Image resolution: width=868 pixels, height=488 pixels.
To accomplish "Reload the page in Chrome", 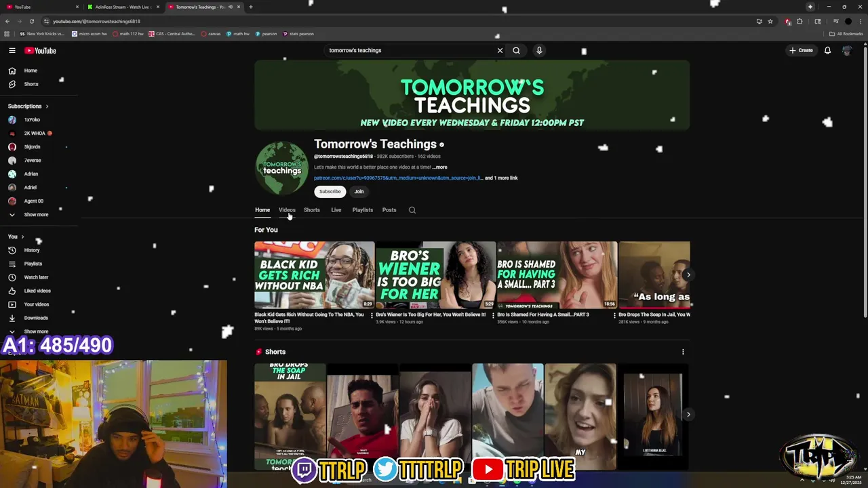I will (x=31, y=21).
